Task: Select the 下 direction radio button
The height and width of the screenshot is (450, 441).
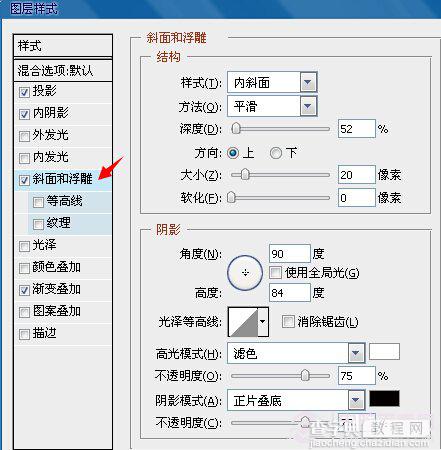Action: pos(276,153)
